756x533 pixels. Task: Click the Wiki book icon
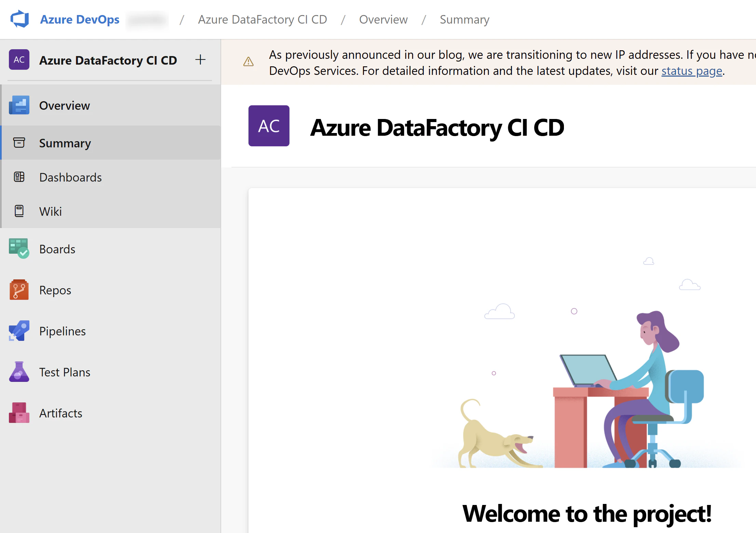tap(19, 211)
